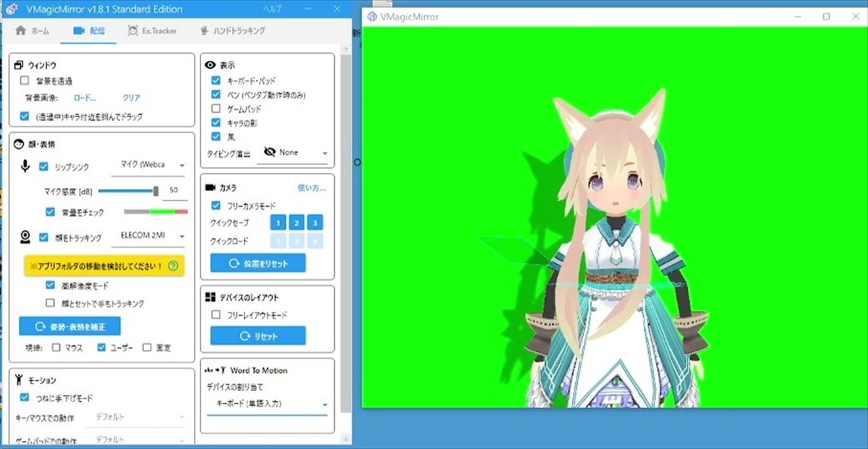The width and height of the screenshot is (868, 449).
Task: Uncheck the ユーザー gaze option
Action: pyautogui.click(x=101, y=347)
